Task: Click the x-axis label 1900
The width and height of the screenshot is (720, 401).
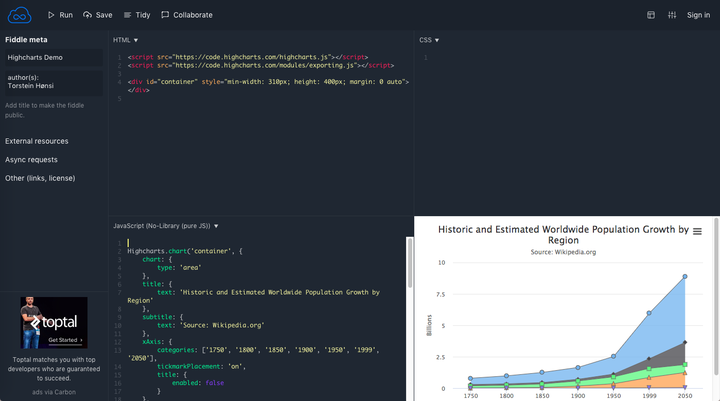Action: point(578,395)
